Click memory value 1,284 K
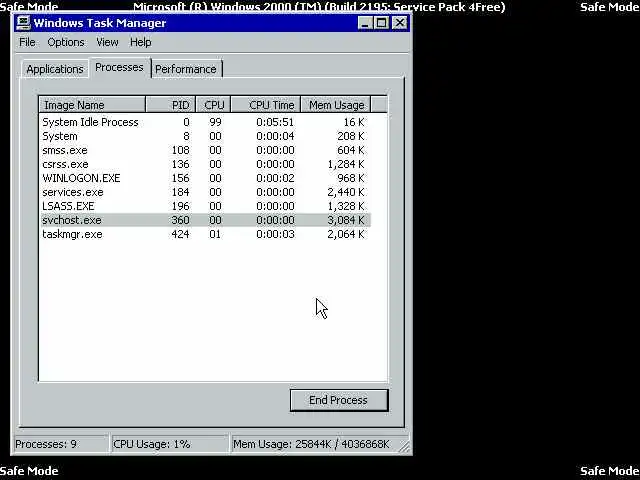 click(346, 164)
